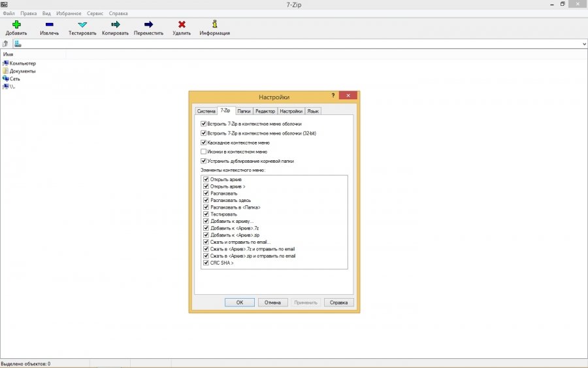
Task: Click the Документы folder icon
Action: (x=5, y=71)
